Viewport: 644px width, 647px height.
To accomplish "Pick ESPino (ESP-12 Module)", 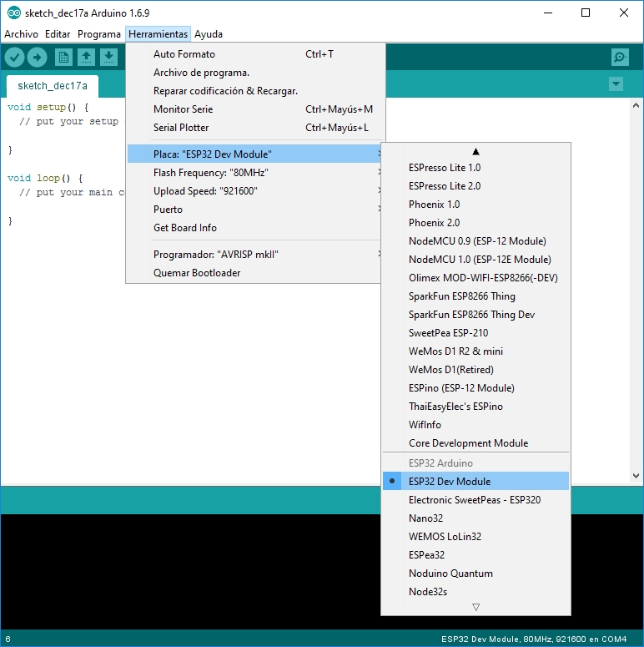I will 475,388.
